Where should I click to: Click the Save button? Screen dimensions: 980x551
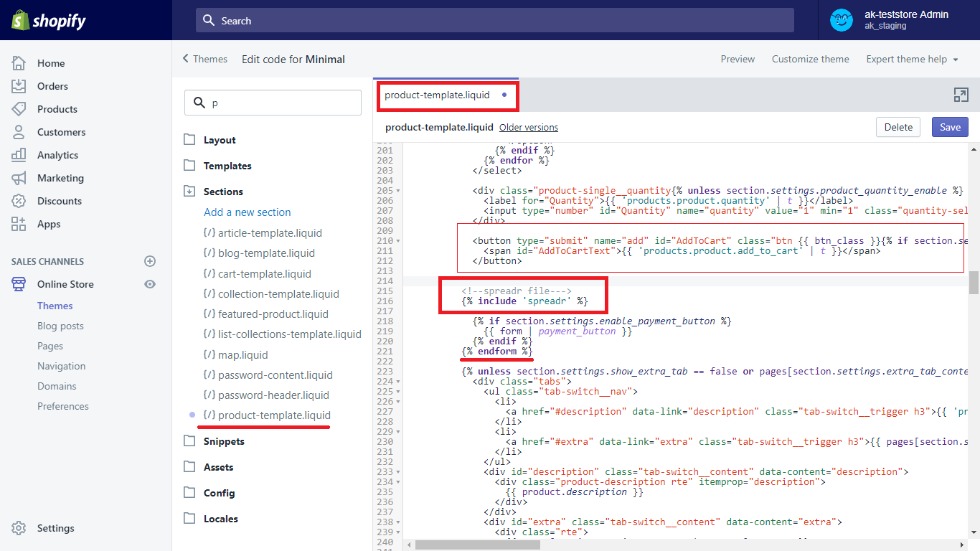point(950,127)
